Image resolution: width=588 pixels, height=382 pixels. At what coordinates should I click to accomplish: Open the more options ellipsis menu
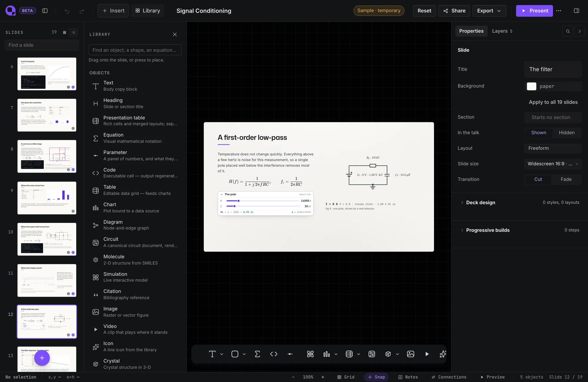point(559,11)
